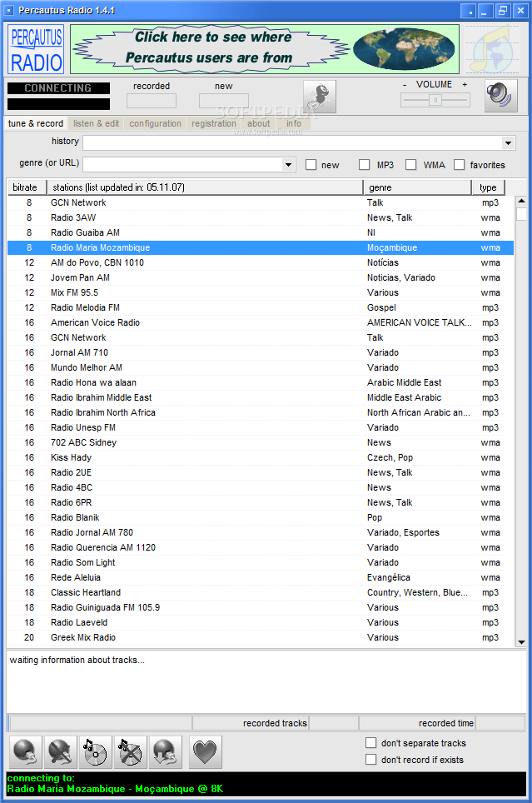Select the Radio Melodia FM station
Image resolution: width=532 pixels, height=803 pixels.
pyautogui.click(x=261, y=307)
